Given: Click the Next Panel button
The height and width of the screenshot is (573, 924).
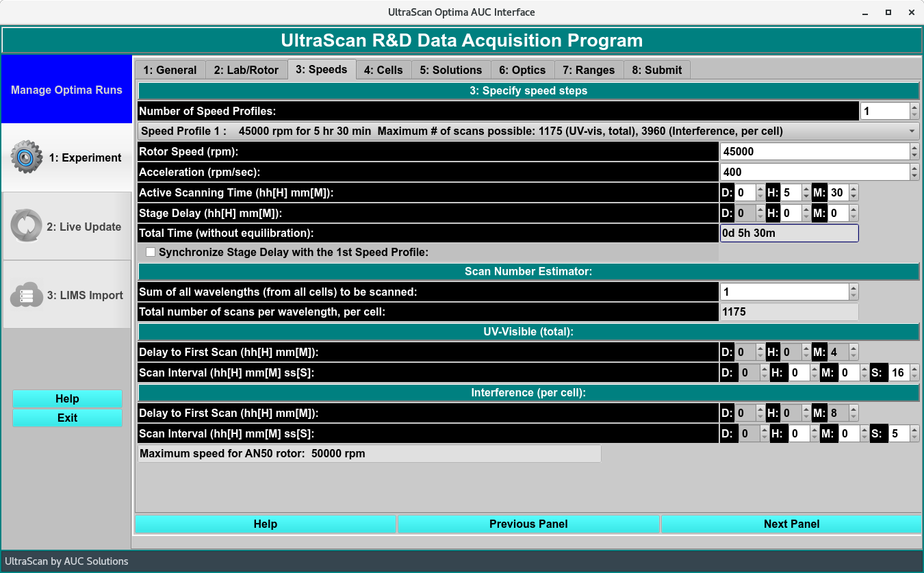Looking at the screenshot, I should [791, 524].
